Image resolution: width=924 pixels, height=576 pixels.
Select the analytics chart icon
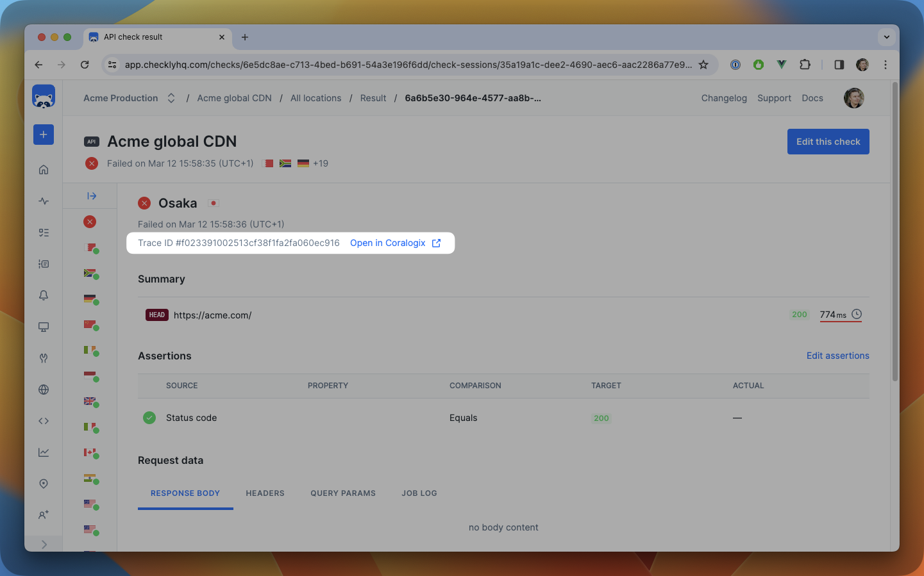(44, 452)
